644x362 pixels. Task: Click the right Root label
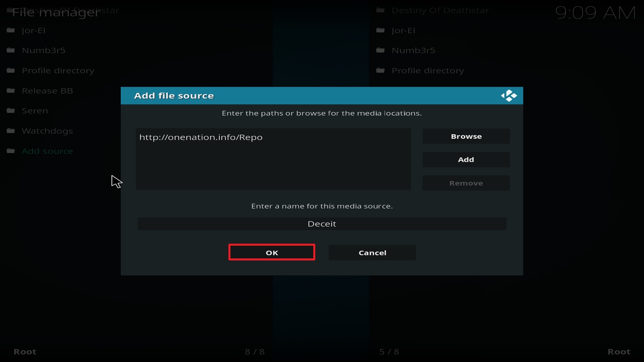tap(619, 352)
